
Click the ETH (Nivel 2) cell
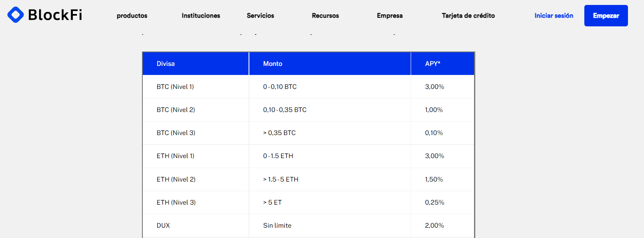coord(195,180)
